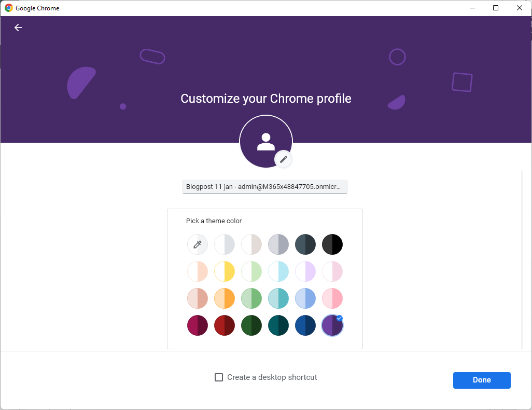This screenshot has height=410, width=532.
Task: Pick the magenta theme color swatch
Action: click(198, 325)
